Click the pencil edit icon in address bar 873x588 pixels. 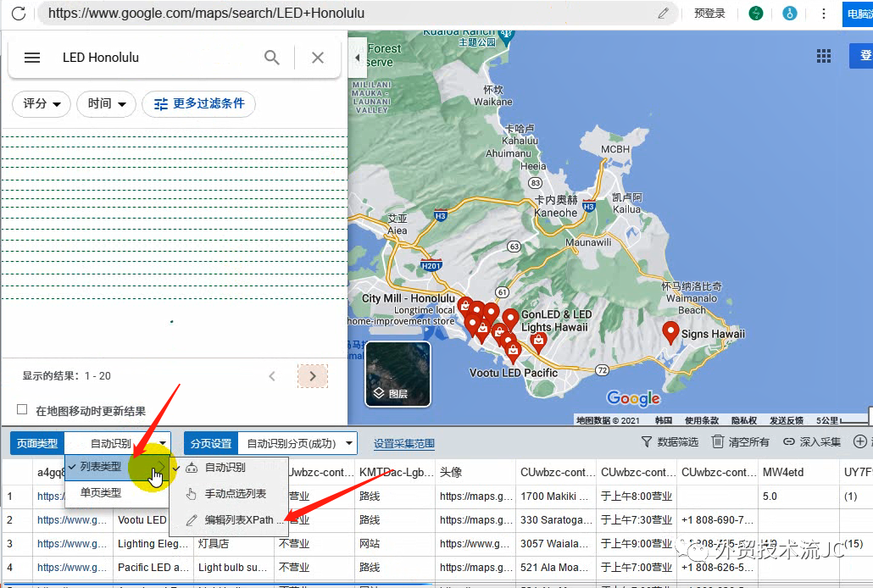coord(663,14)
